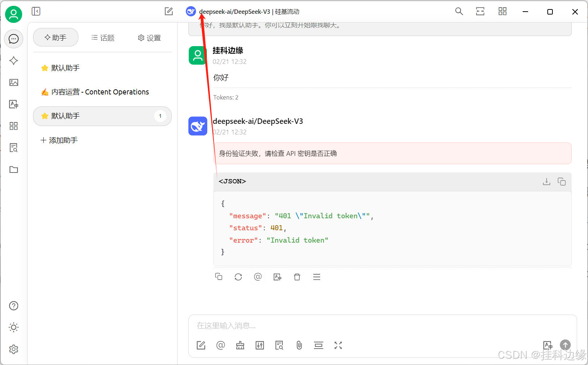This screenshot has height=365, width=588.
Task: Click the Tokens: 2 label
Action: [226, 97]
